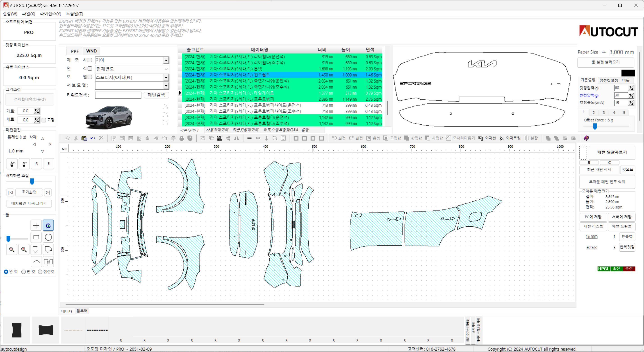Click the 외곽선 outline tool
The image size is (644, 352).
[487, 138]
